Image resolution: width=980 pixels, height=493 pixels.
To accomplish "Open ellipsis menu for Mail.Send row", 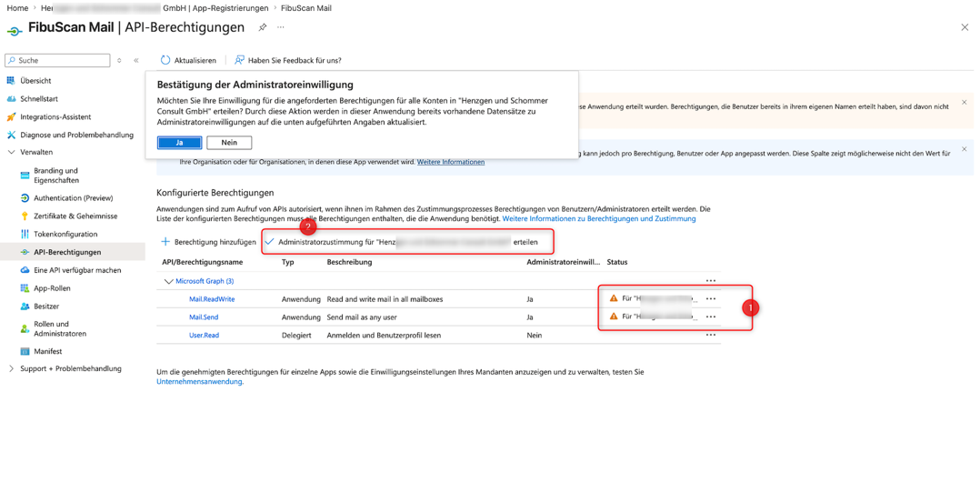I will pos(711,317).
